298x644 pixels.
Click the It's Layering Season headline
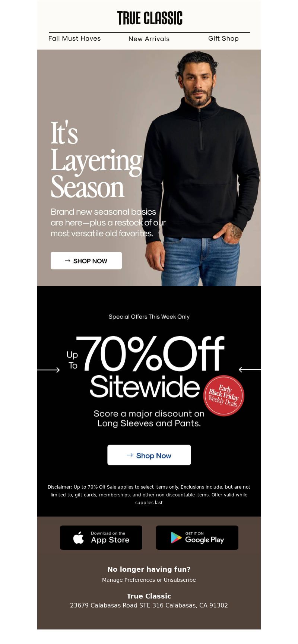click(x=96, y=160)
